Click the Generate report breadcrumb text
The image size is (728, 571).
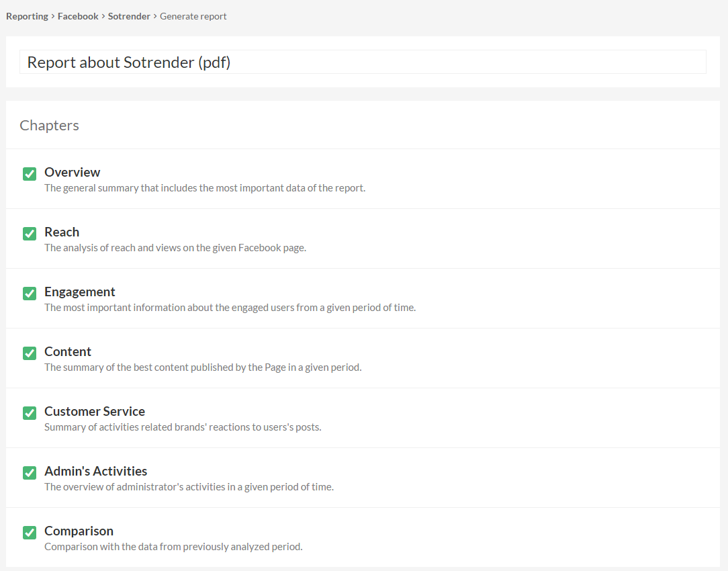tap(193, 16)
